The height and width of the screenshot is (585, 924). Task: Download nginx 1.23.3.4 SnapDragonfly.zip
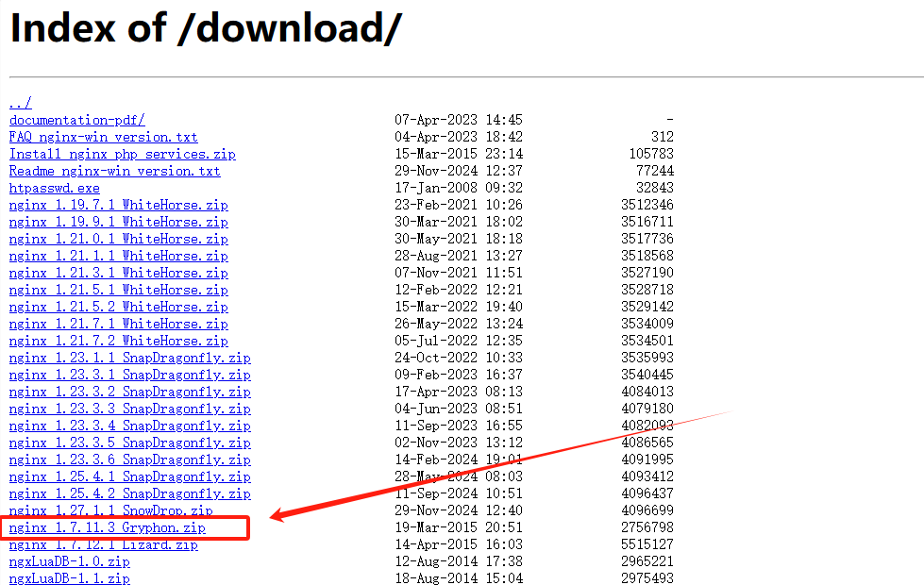[130, 426]
